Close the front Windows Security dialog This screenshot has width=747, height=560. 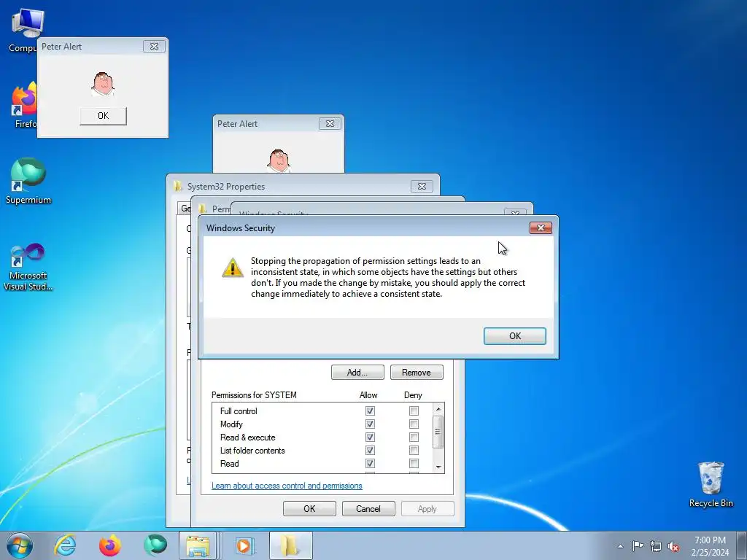[x=541, y=227]
